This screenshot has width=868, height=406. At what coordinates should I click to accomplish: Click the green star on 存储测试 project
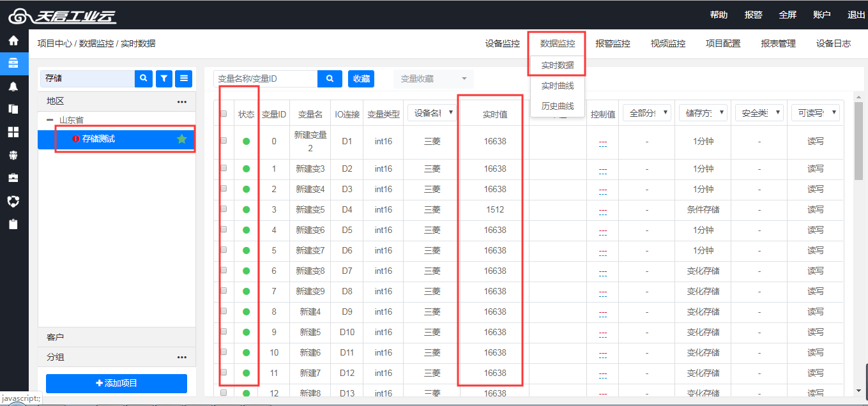click(x=182, y=139)
